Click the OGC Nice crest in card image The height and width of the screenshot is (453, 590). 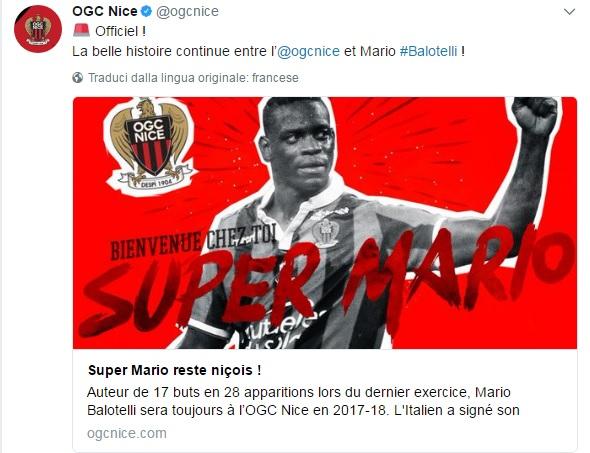pos(150,147)
